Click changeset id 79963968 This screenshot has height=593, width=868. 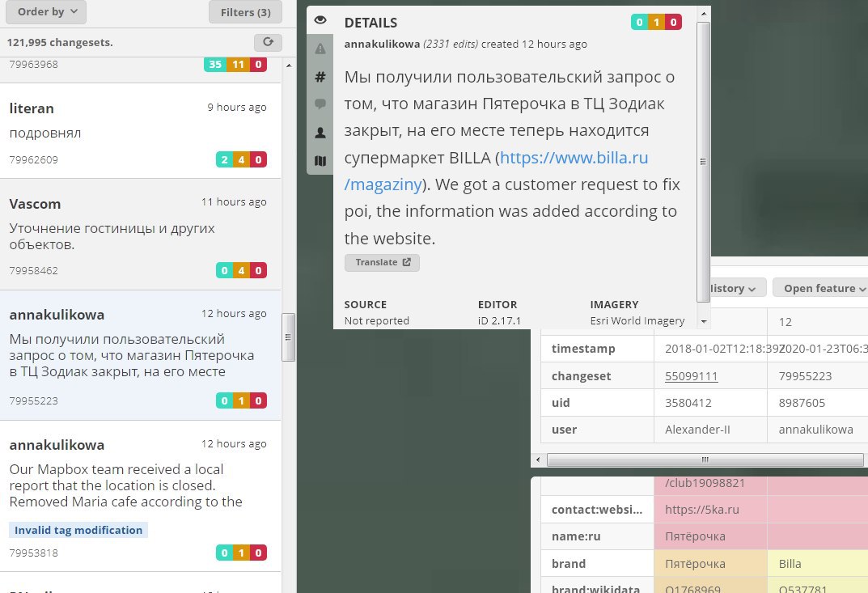34,64
